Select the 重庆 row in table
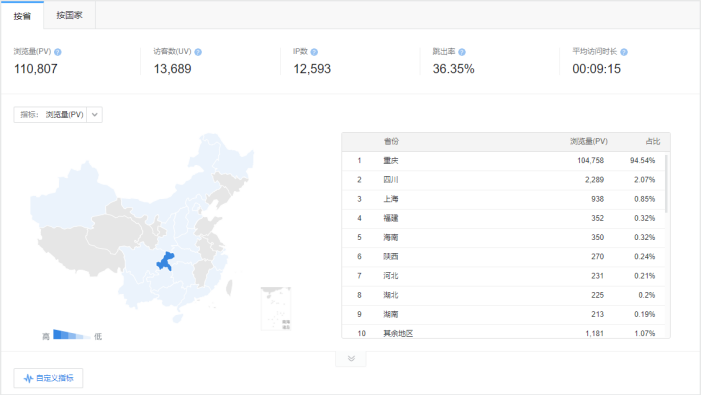Screen dimensions: 701x396 (504, 161)
